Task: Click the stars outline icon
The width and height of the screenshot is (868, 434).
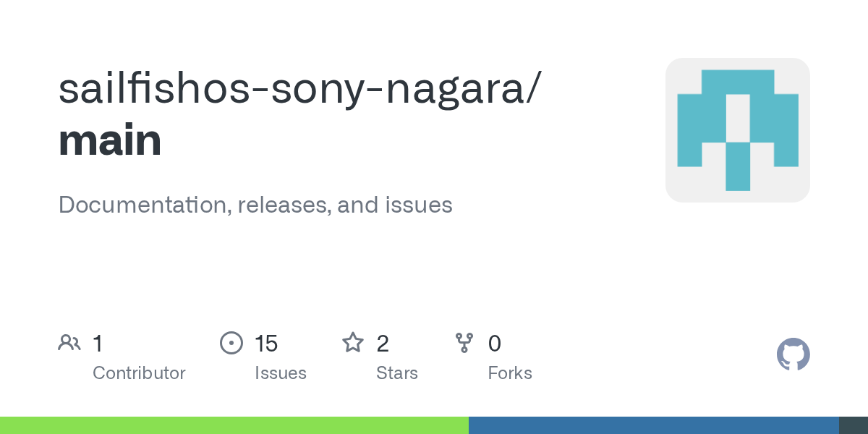Action: (x=353, y=343)
